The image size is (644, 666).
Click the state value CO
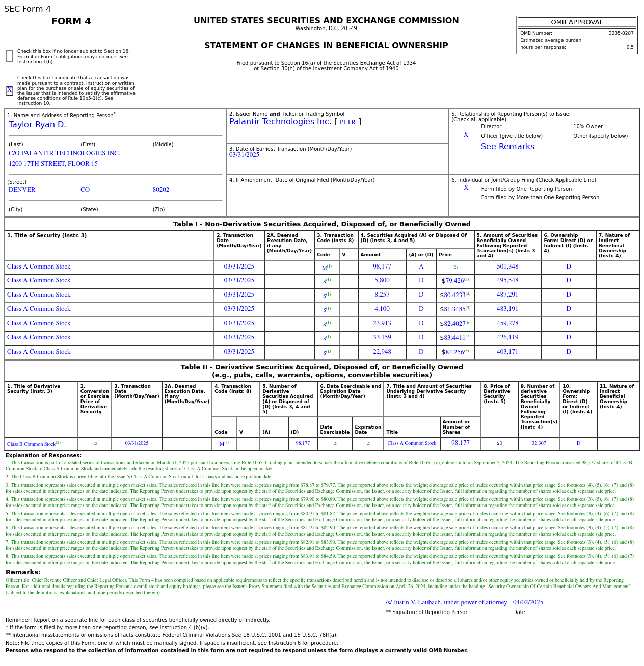click(x=85, y=190)
